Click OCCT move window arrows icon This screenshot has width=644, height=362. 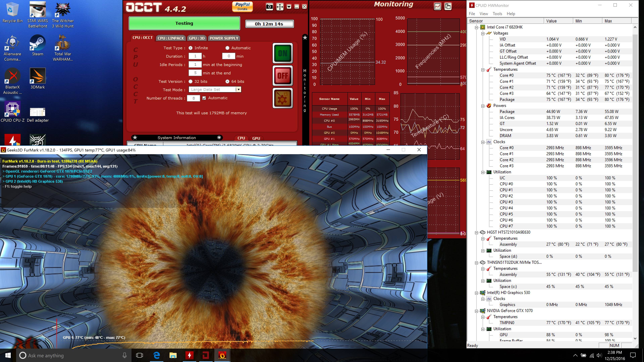pyautogui.click(x=280, y=7)
